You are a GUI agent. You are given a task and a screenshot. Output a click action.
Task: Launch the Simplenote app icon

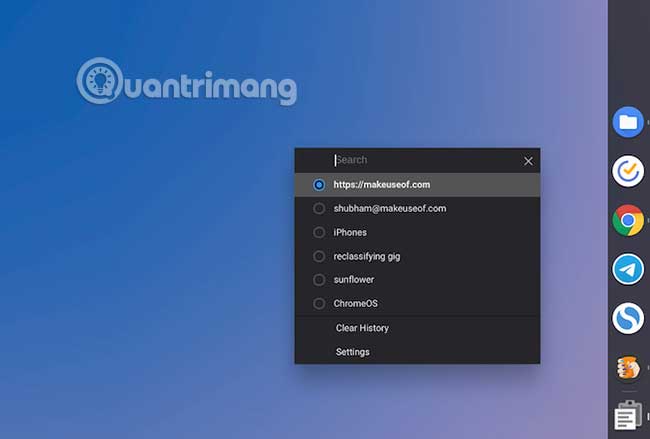(628, 318)
